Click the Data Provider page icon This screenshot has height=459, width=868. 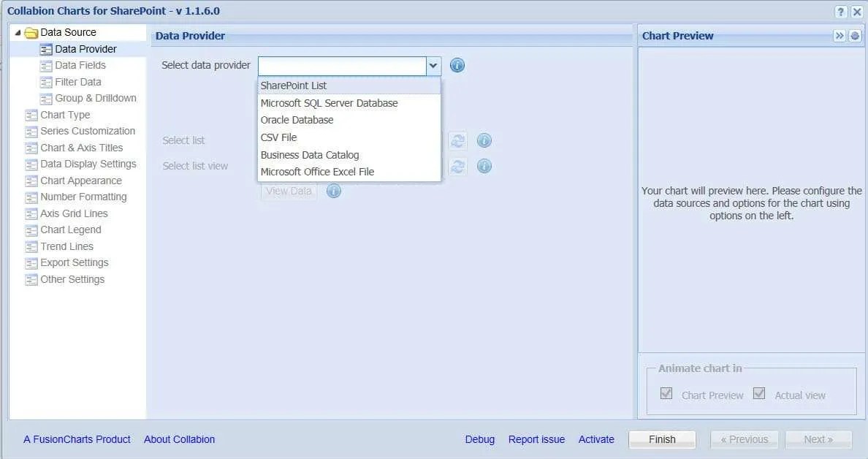coord(46,49)
